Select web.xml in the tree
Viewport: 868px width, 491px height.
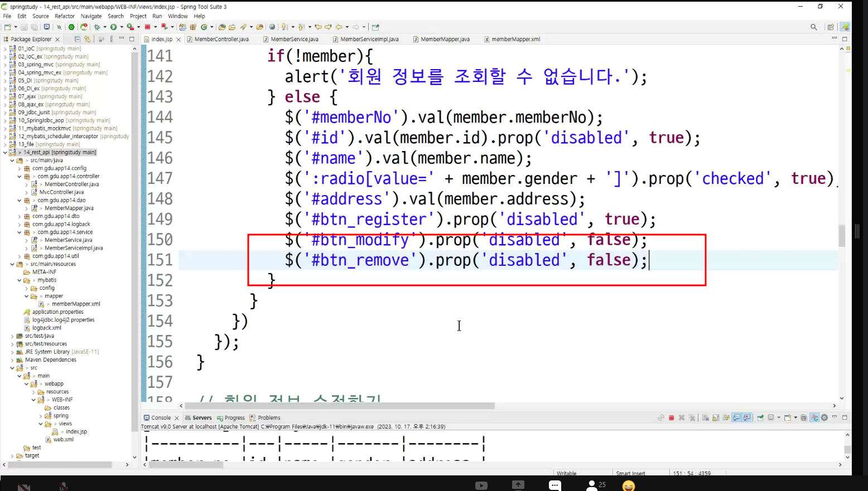click(64, 440)
